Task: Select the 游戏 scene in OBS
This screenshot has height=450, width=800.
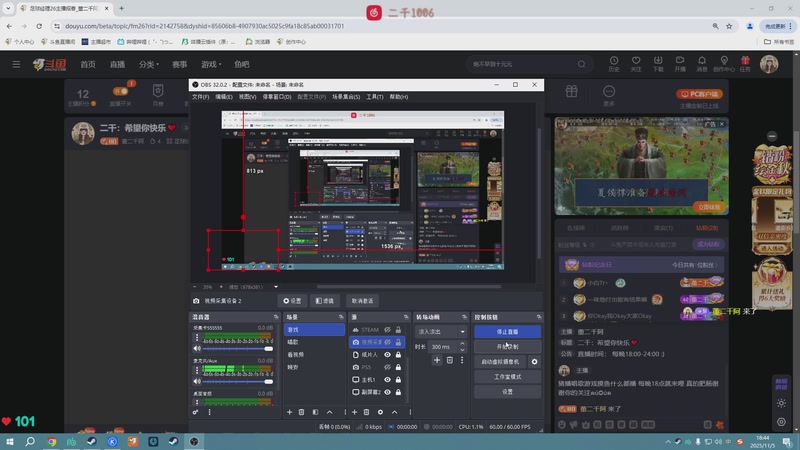Action: coord(314,330)
